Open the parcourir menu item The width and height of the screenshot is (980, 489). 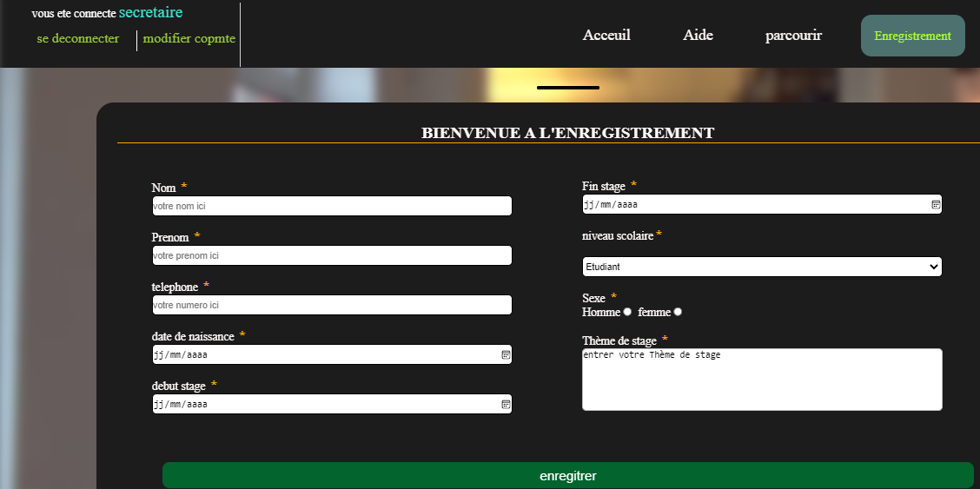[x=793, y=36]
